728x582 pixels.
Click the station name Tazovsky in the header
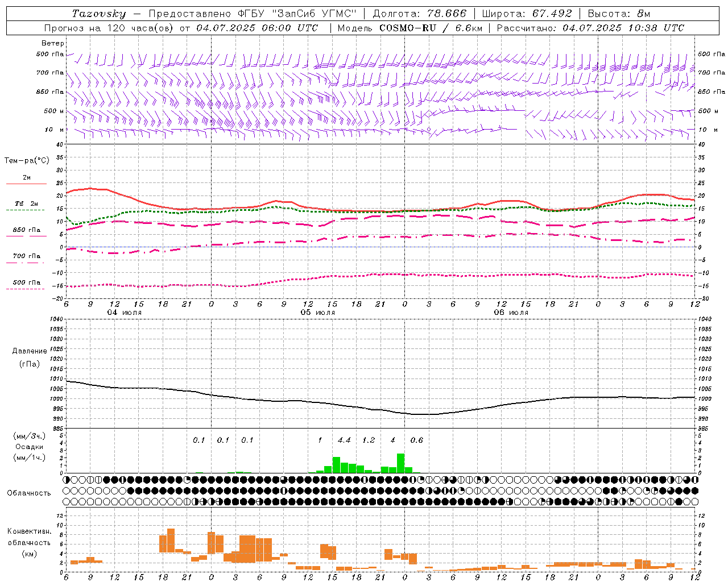(99, 14)
